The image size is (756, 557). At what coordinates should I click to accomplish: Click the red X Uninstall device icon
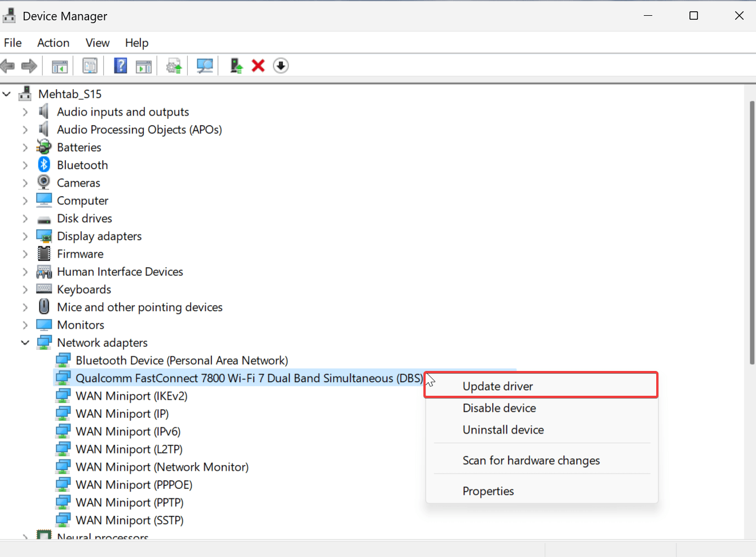point(258,66)
